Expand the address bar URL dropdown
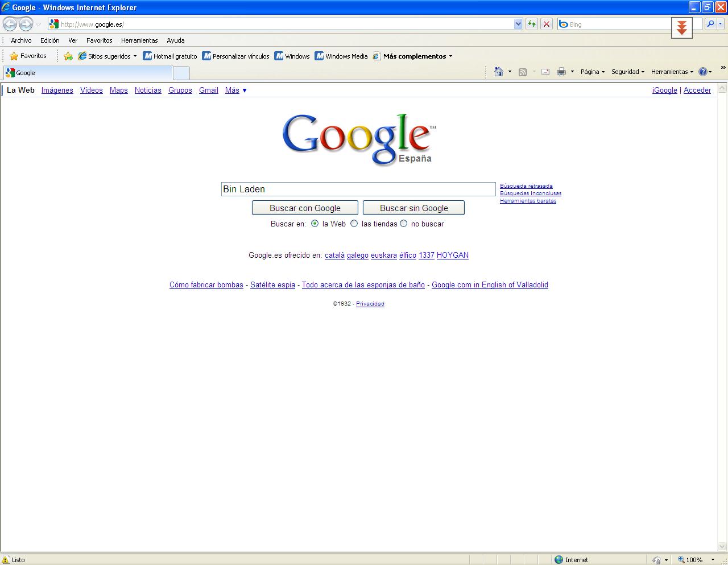Image resolution: width=728 pixels, height=565 pixels. point(518,24)
